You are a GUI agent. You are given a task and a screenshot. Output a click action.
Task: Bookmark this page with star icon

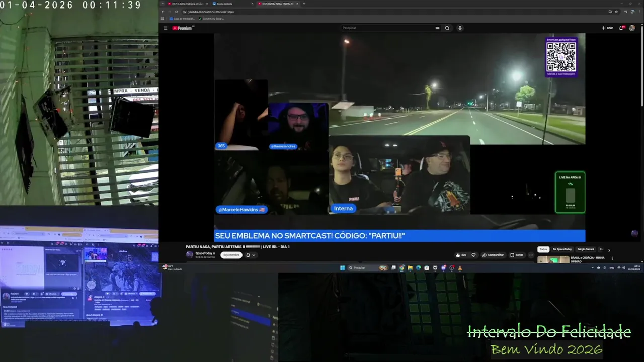tap(616, 12)
